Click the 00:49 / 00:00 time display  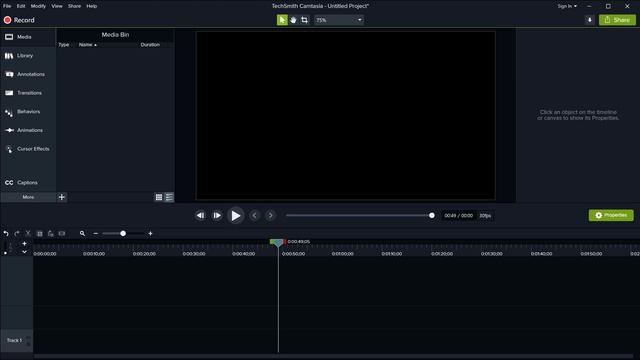[458, 216]
